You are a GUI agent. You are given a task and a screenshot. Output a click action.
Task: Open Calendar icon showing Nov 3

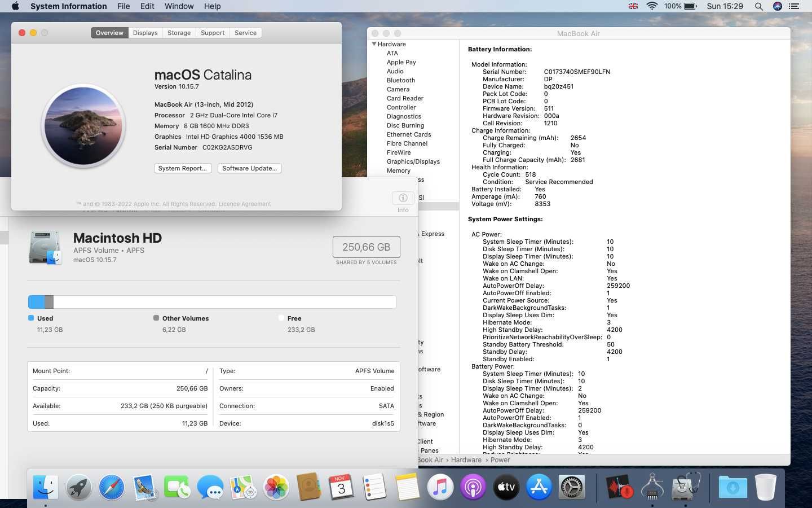[x=342, y=487]
